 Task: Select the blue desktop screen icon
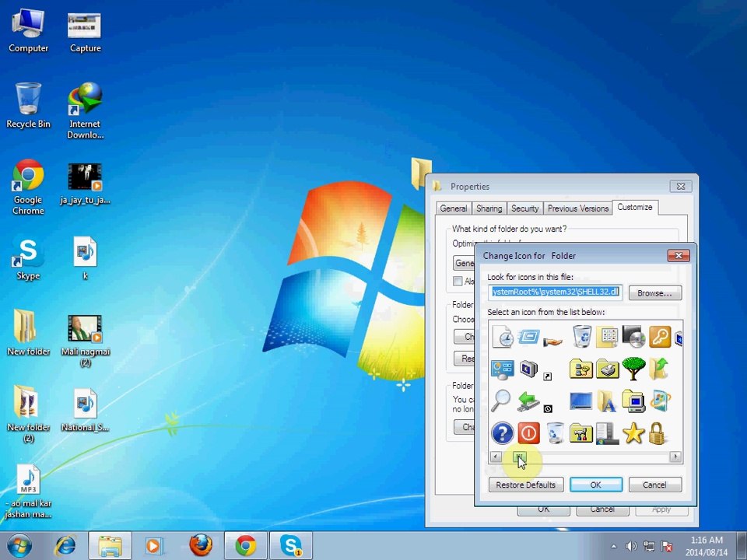coord(581,401)
